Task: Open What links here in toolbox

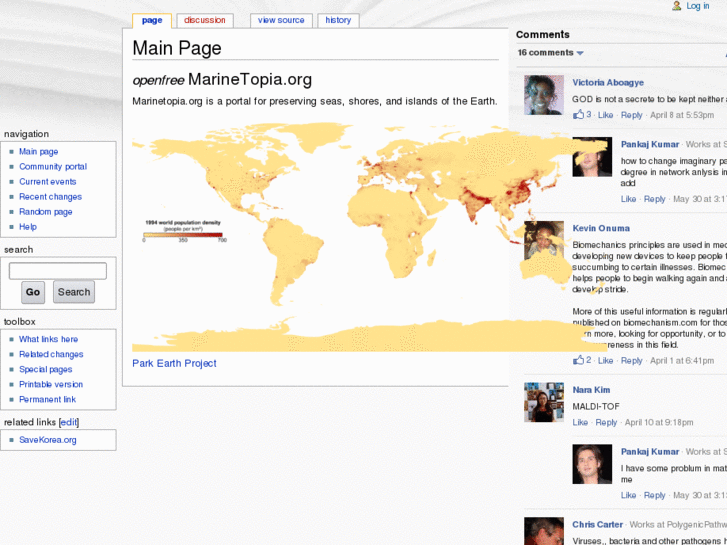Action: (48, 340)
